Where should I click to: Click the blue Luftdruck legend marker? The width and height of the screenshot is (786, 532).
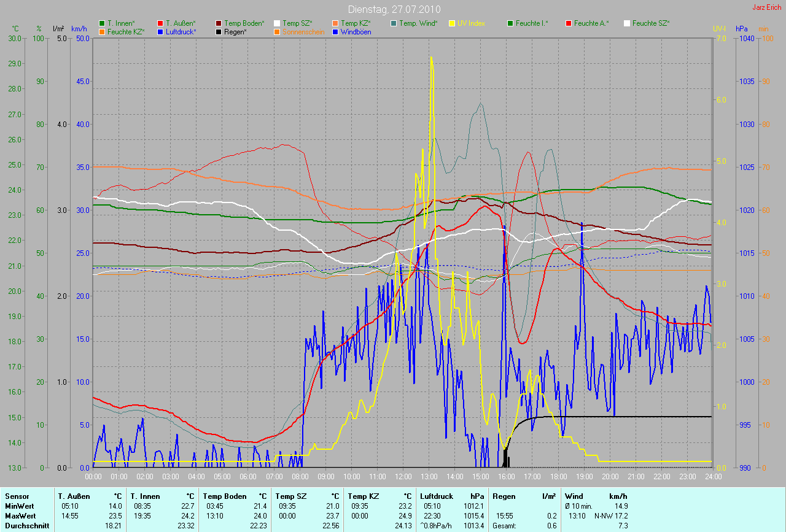160,32
